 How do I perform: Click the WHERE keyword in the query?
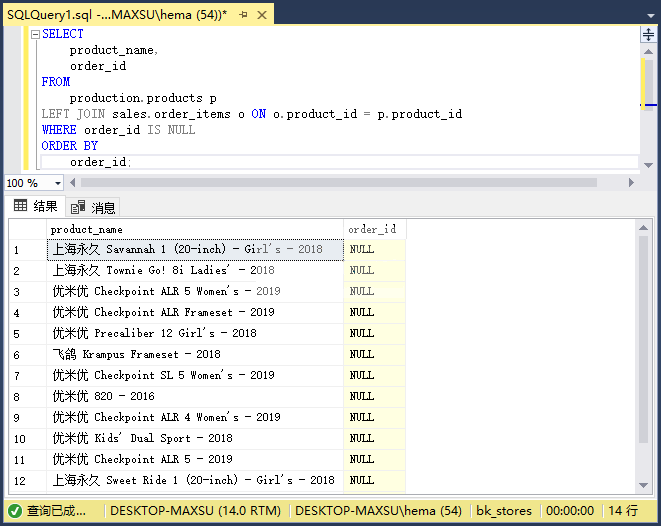(59, 130)
